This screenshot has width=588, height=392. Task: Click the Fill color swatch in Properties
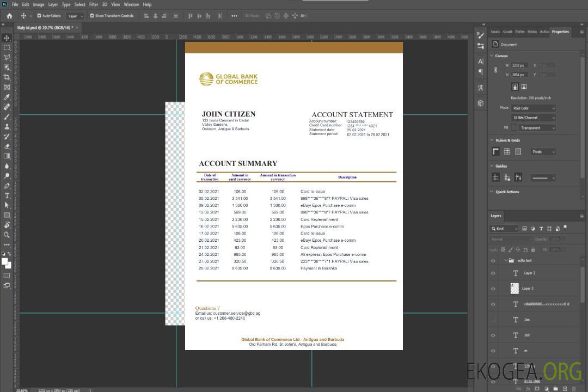coord(514,127)
